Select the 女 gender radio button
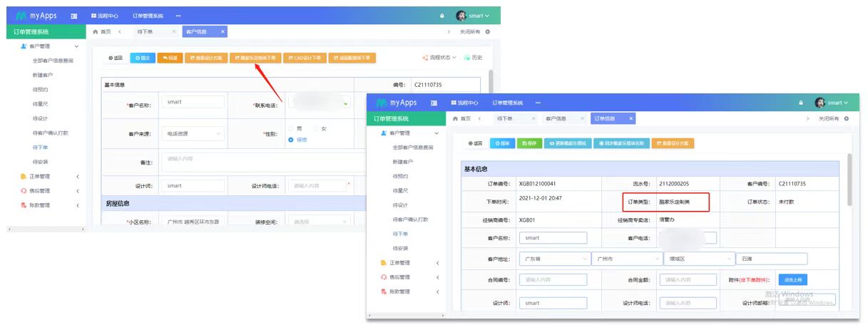Image resolution: width=868 pixels, height=325 pixels. 315,128
